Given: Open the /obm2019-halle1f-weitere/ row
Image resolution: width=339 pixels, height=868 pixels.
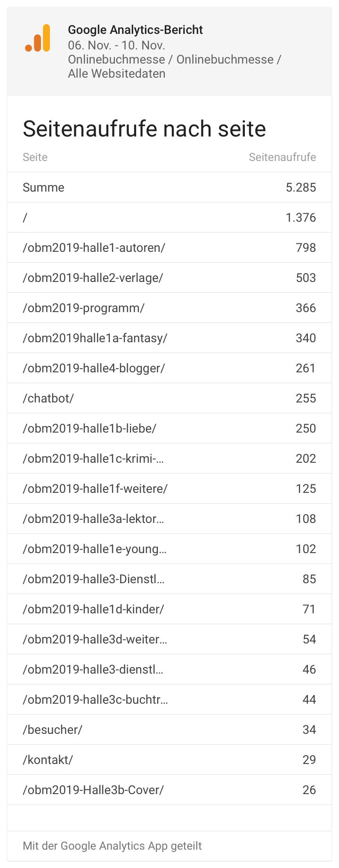Looking at the screenshot, I should 169,489.
